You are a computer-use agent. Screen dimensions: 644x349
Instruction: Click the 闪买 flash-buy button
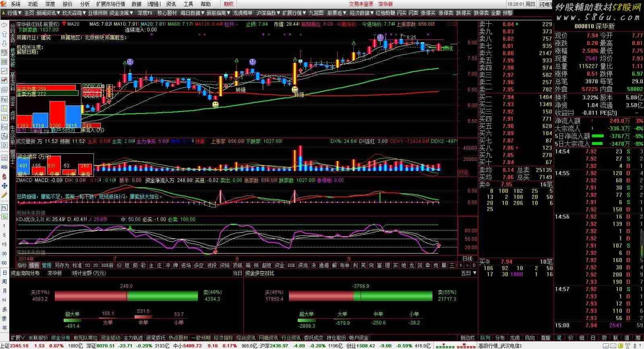(402, 13)
